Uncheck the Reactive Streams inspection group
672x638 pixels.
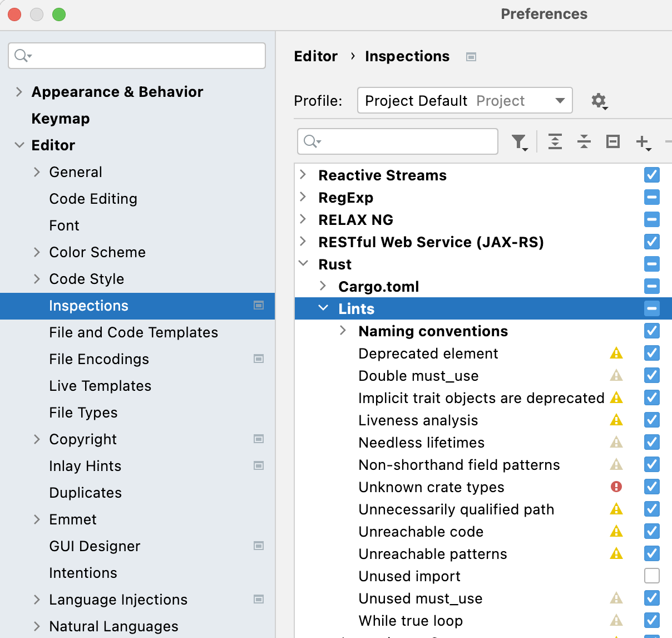(651, 175)
